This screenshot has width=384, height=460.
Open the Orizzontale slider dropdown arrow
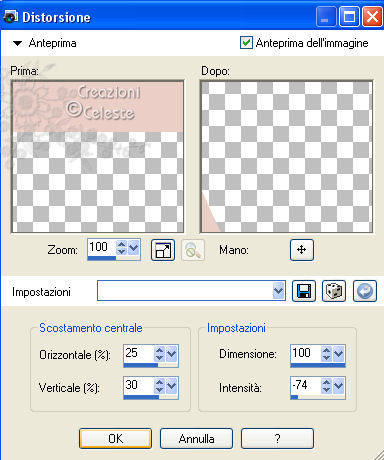click(172, 354)
